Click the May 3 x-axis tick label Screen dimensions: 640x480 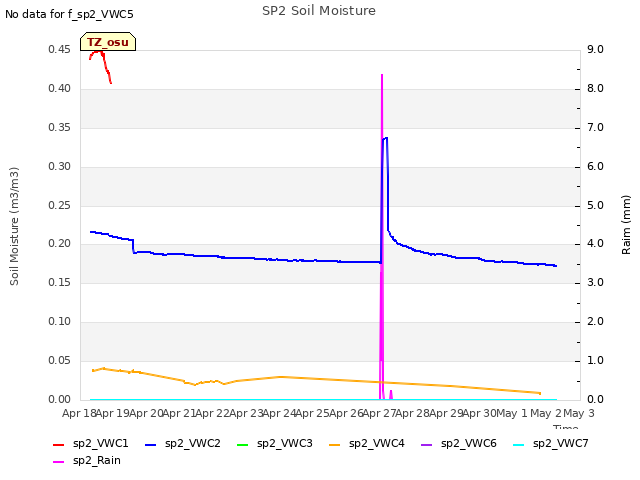coord(579,413)
